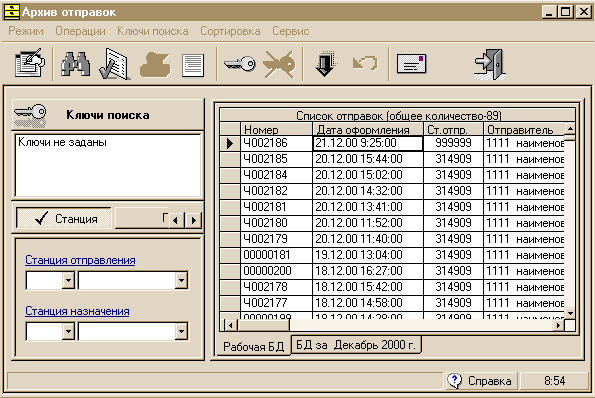Screen dimensions: 595x398
Task: Open the Сортировка menu
Action: point(230,31)
